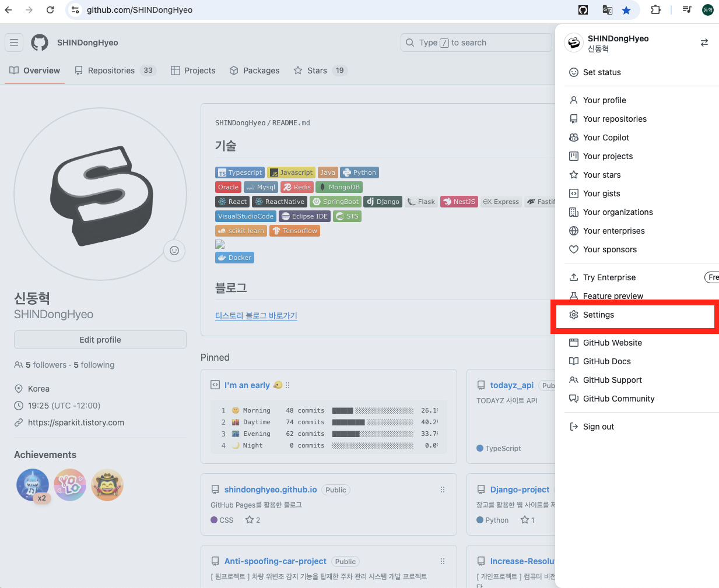This screenshot has height=588, width=719.
Task: Grab the drag handle on Anti-spoofing-car-project card
Action: pos(443,561)
